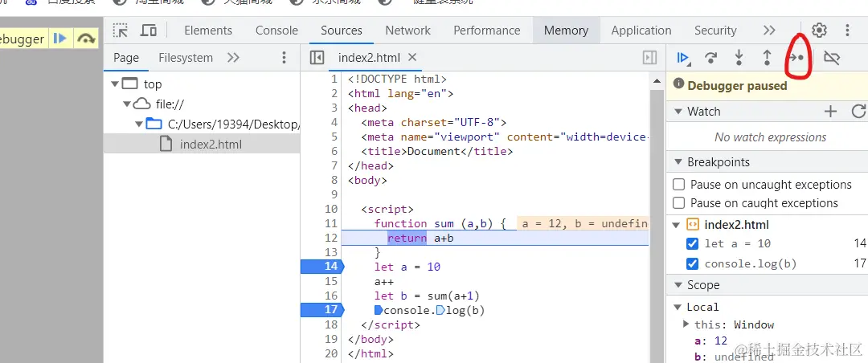Image resolution: width=868 pixels, height=363 pixels.
Task: Toggle line 14 breakpoint marker in gutter
Action: 322,267
